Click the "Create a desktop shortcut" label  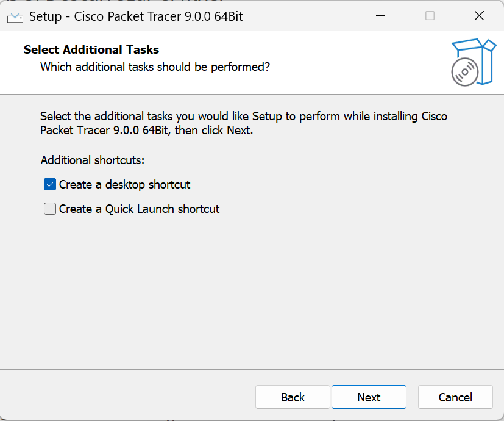(x=125, y=185)
